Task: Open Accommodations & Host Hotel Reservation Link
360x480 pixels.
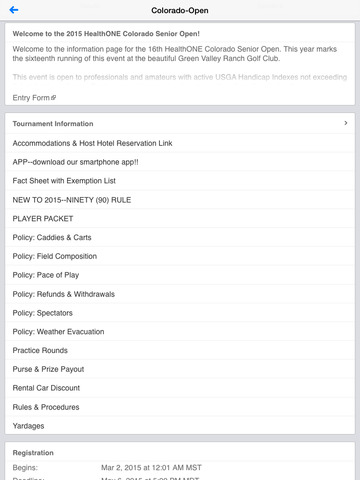Action: tap(180, 143)
